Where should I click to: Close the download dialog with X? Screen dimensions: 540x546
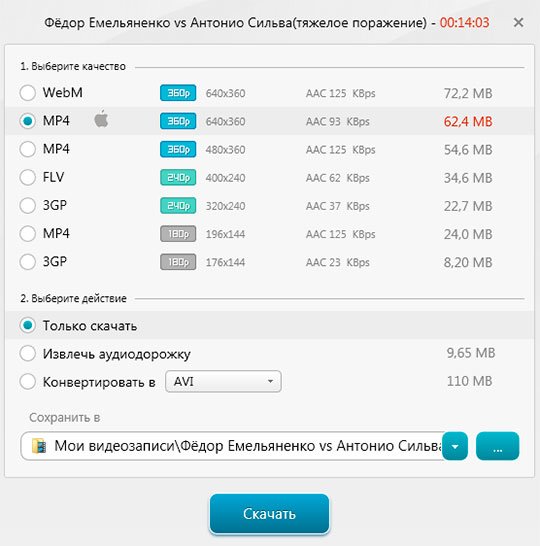[x=518, y=23]
